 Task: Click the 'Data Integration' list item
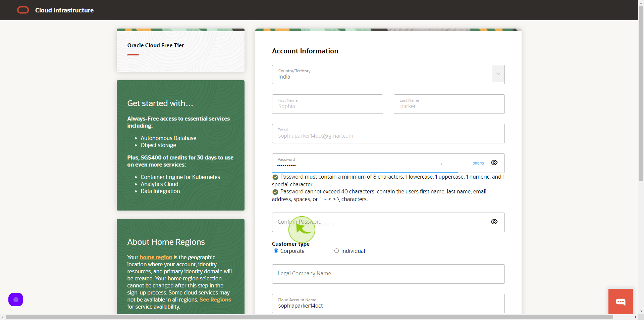click(x=160, y=191)
